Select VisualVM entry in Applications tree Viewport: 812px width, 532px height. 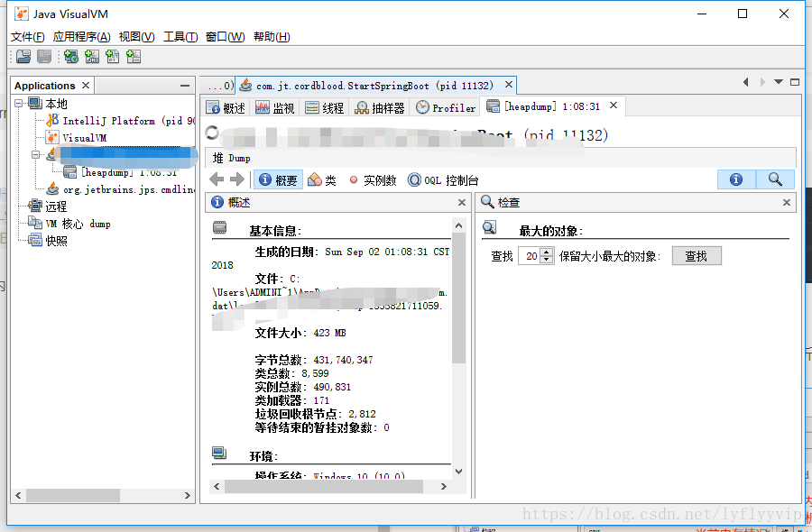[x=76, y=138]
